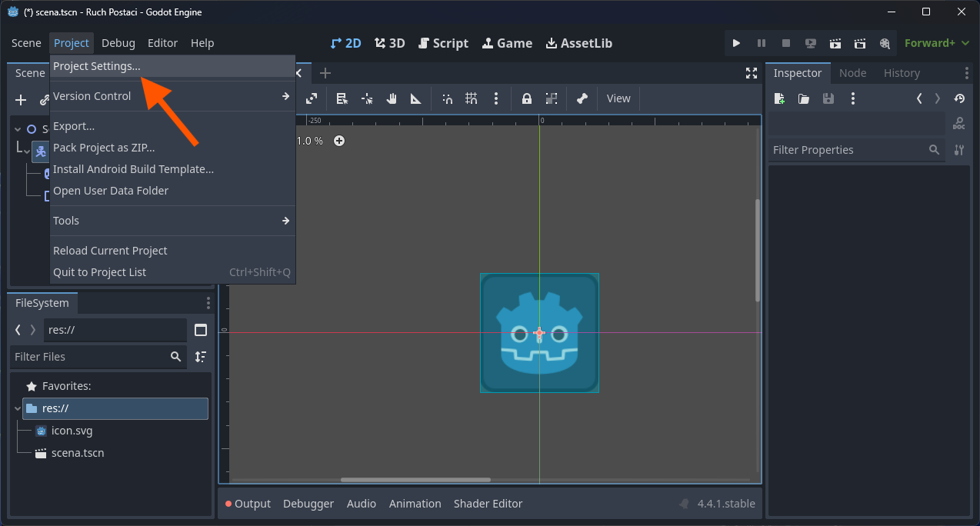Open object history list icon
The image size is (980, 526).
(x=959, y=98)
